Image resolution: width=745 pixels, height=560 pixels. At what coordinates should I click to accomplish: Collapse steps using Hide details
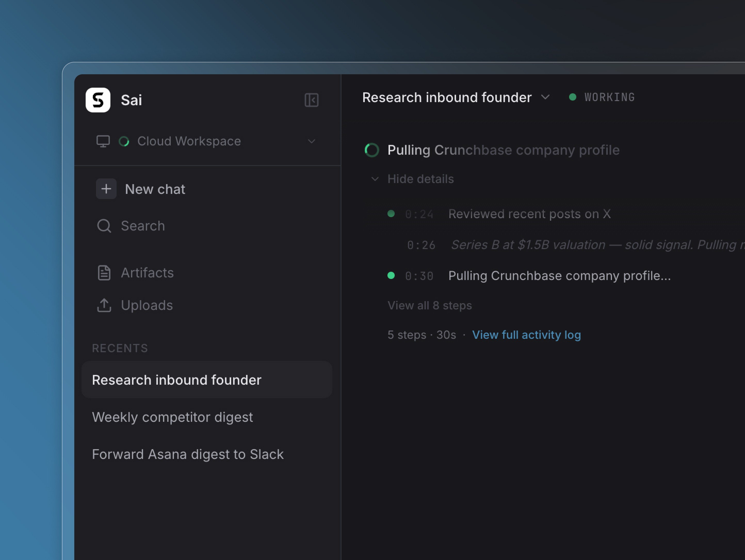tap(420, 179)
